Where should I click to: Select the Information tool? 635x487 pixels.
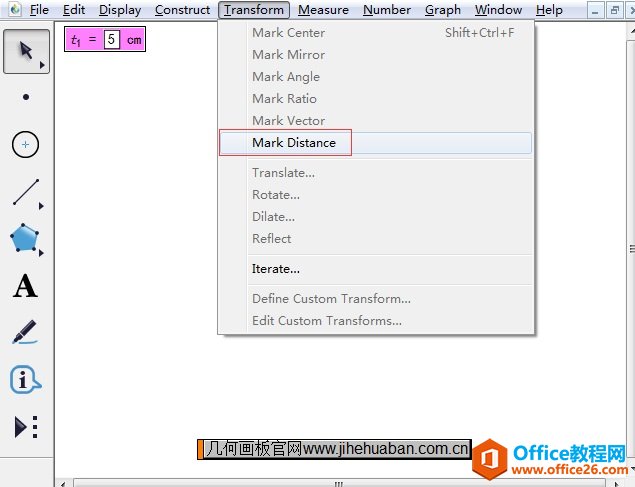26,380
